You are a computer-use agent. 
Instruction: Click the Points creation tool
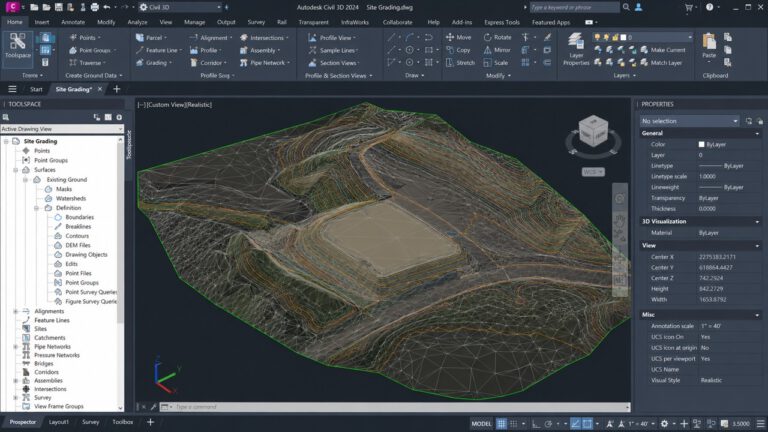[85, 37]
